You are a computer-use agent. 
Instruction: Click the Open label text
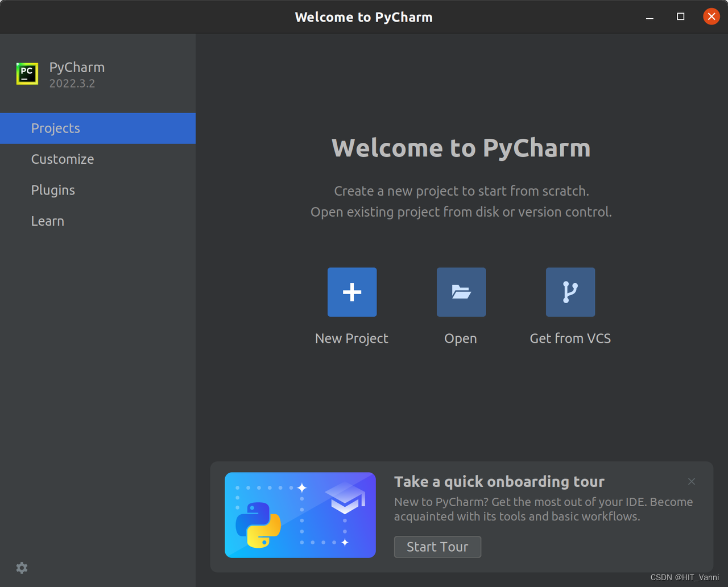point(461,338)
